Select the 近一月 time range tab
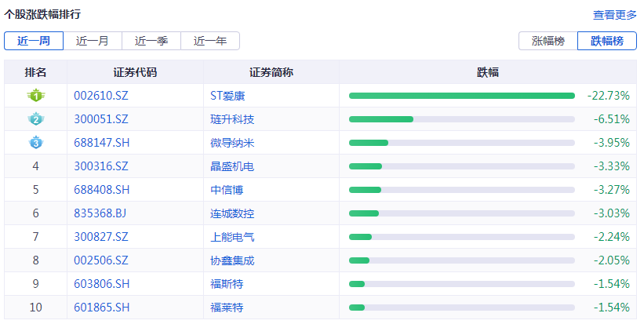Screen dimensions: 644x324 click(93, 41)
